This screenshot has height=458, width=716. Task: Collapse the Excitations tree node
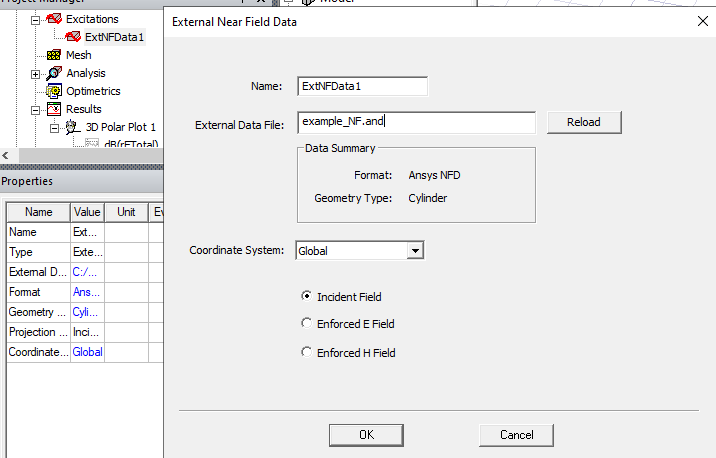pyautogui.click(x=35, y=20)
